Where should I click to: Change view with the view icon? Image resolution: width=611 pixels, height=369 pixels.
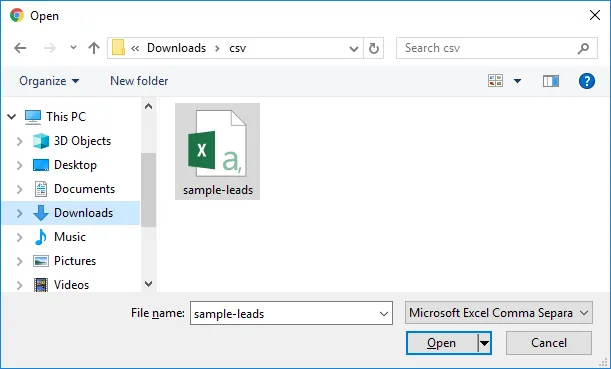(x=495, y=81)
